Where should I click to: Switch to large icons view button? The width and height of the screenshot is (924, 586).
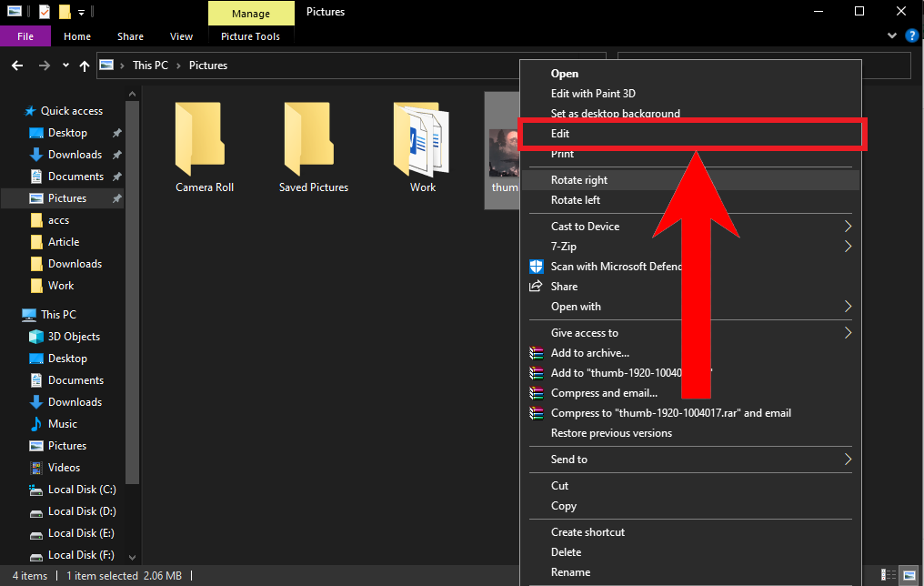point(909,575)
